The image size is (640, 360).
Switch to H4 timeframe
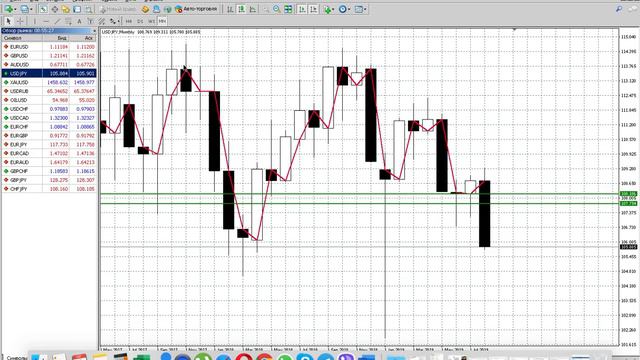(x=129, y=21)
